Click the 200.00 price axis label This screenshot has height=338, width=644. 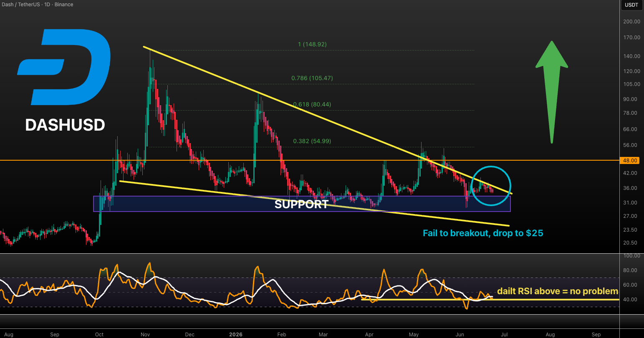(632, 22)
